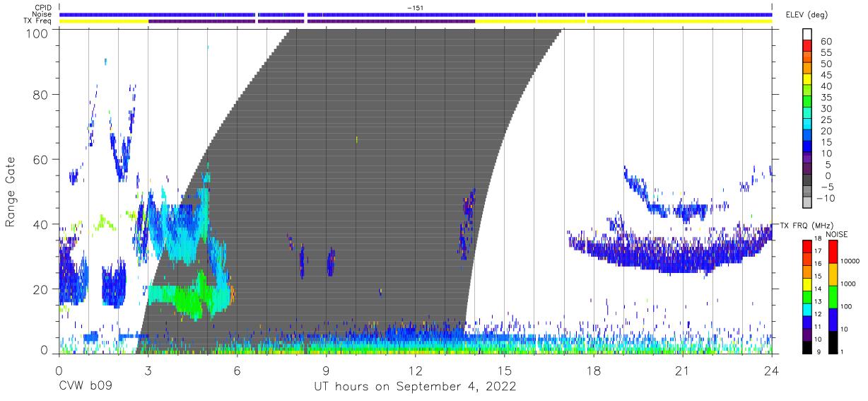The width and height of the screenshot is (868, 401).
Task: Click elevation colorbar label '30'
Action: tap(826, 109)
